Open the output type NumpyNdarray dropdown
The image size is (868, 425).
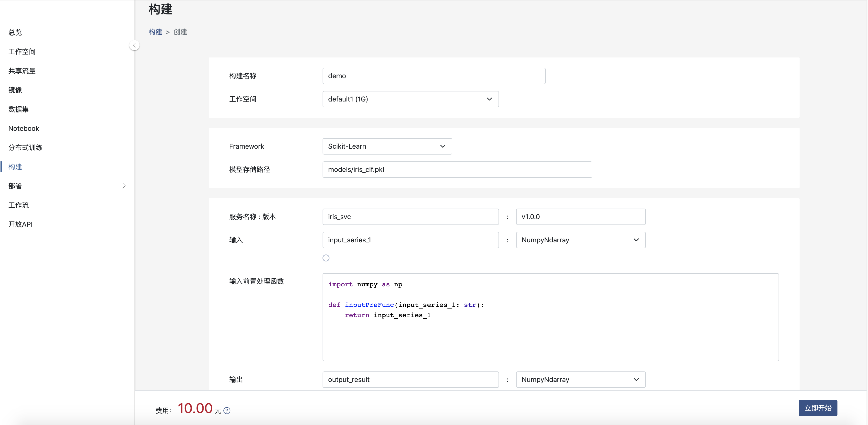(580, 380)
